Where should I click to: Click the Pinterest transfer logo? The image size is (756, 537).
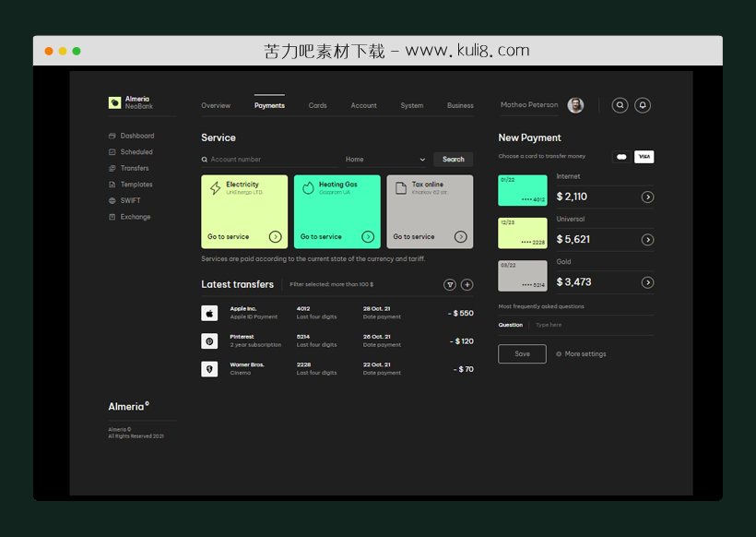[x=209, y=341]
